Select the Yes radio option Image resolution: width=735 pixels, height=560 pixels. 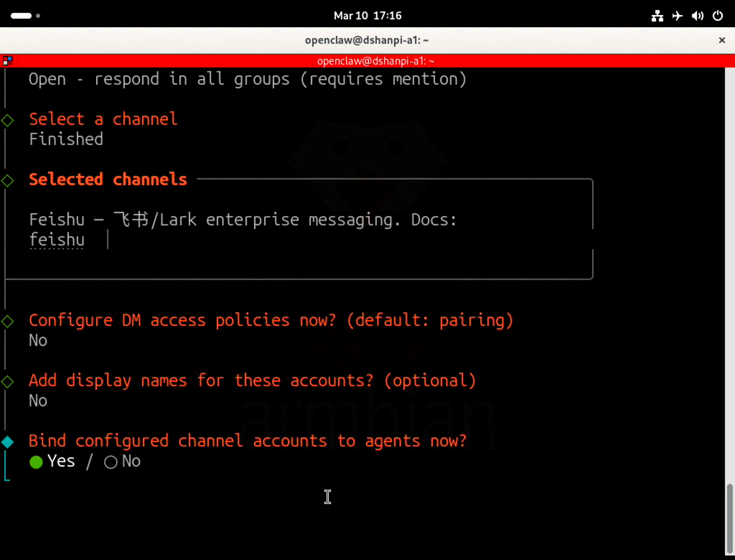37,462
